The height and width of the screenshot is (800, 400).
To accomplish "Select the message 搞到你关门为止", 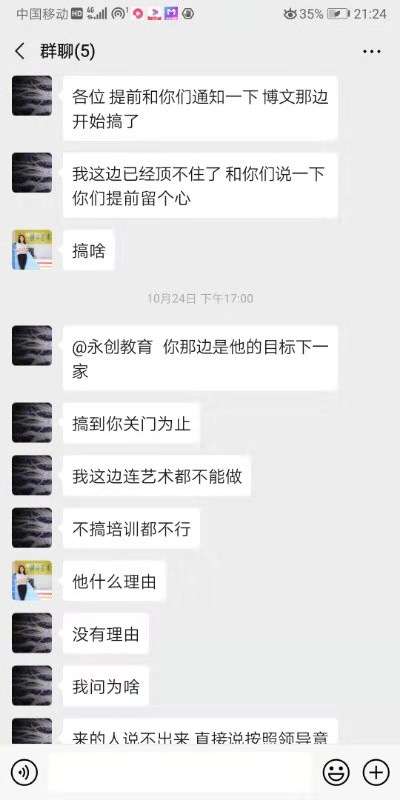I will coord(131,423).
